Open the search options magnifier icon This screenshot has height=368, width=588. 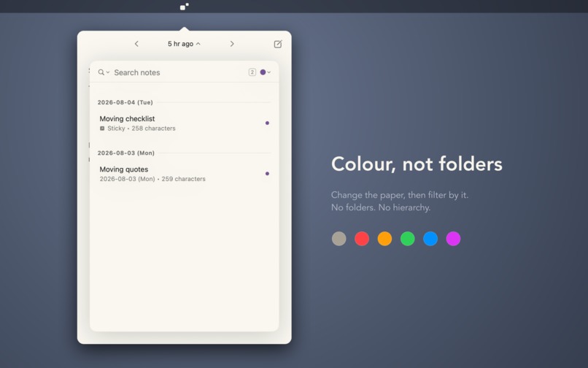(104, 72)
